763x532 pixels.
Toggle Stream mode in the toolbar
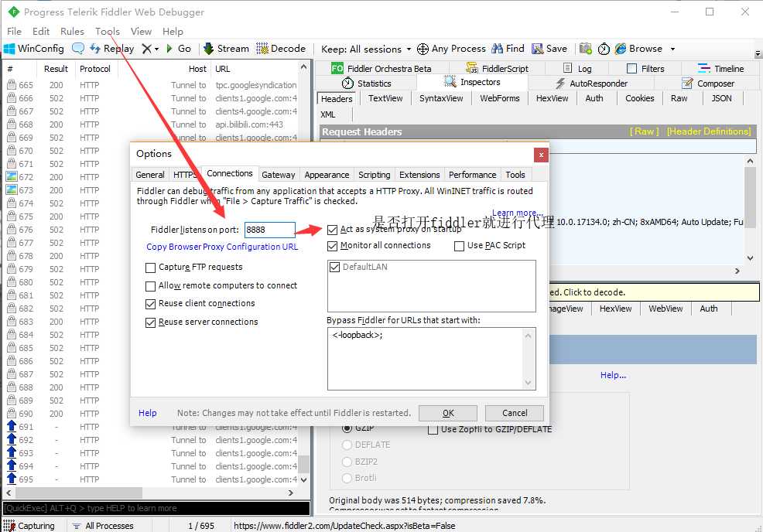(226, 49)
